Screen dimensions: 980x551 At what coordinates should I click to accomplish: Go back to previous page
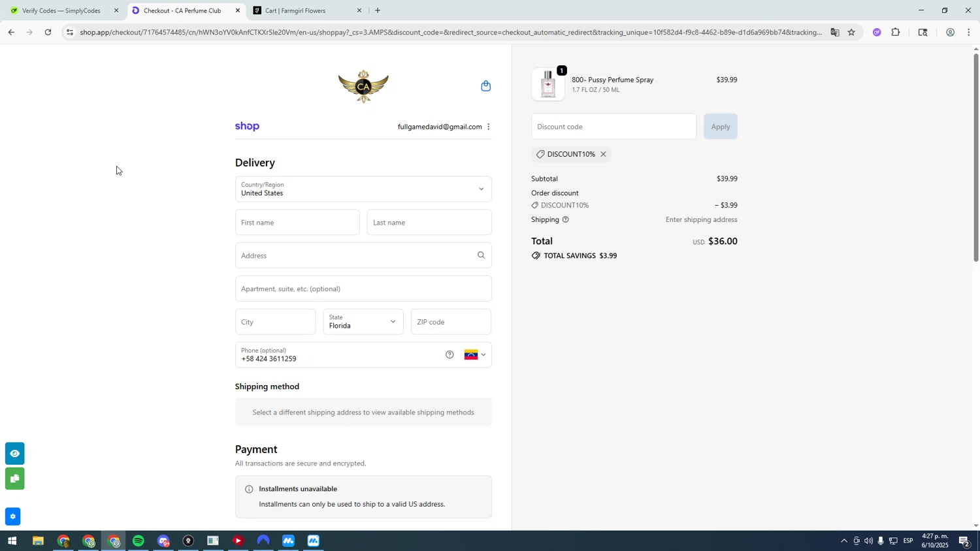click(10, 32)
